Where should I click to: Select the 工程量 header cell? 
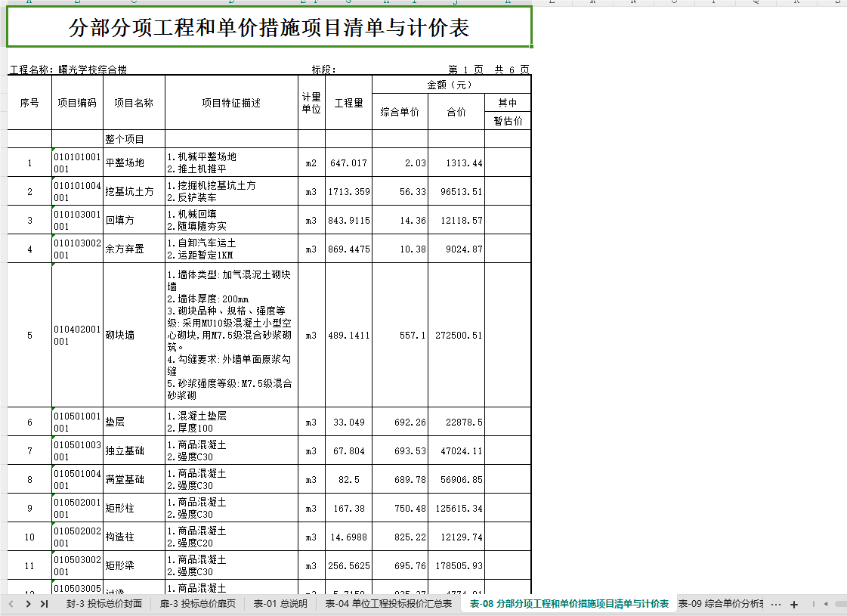[x=348, y=103]
